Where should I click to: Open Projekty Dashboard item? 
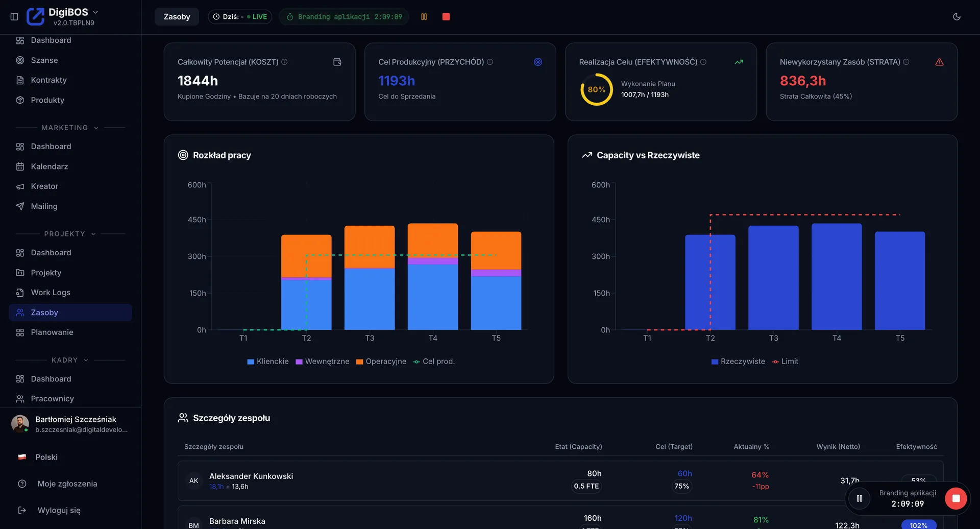[70, 253]
